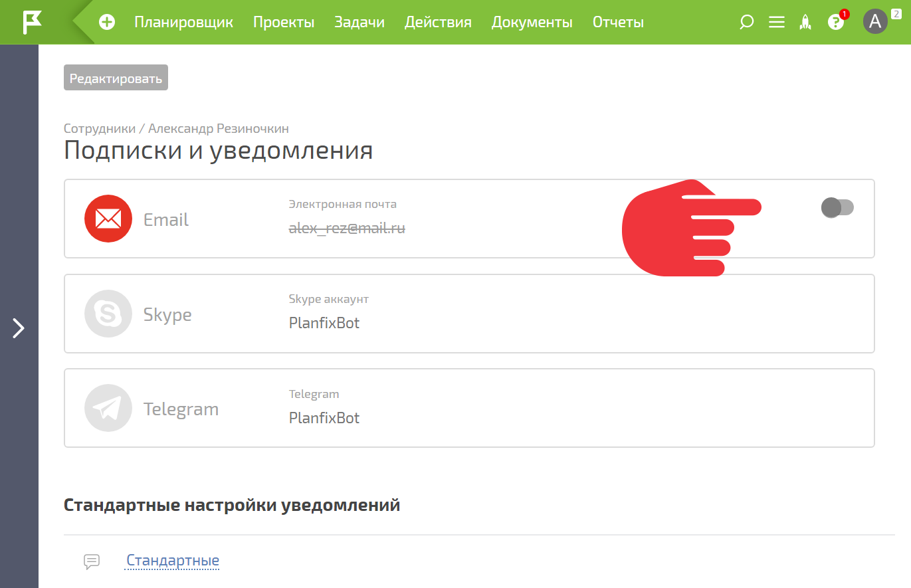Click PlanfixBot under Telegram label

324,418
